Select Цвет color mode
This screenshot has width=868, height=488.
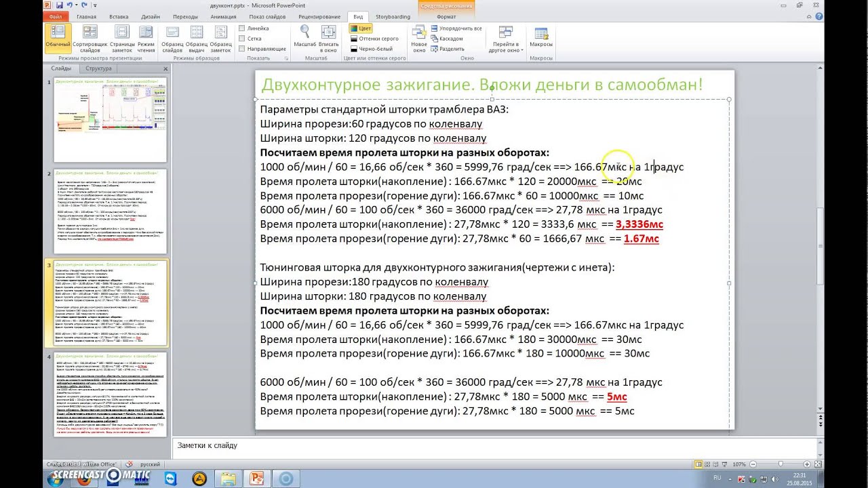(x=361, y=28)
